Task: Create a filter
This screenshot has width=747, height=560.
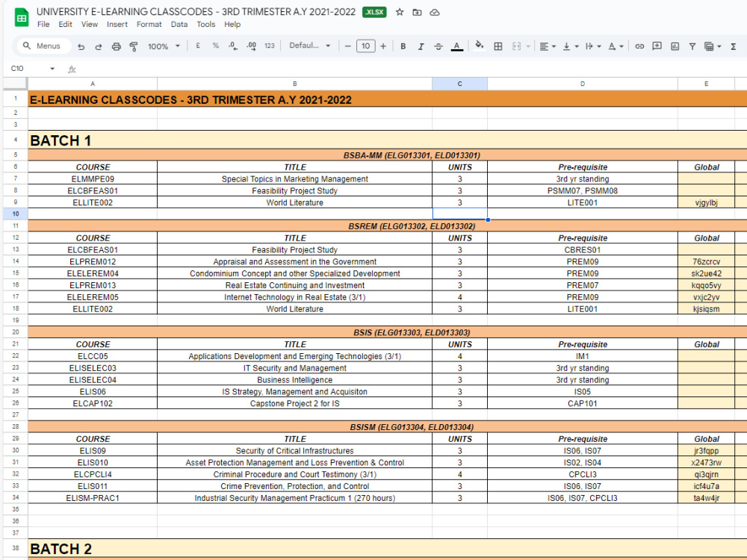Action: coord(692,46)
